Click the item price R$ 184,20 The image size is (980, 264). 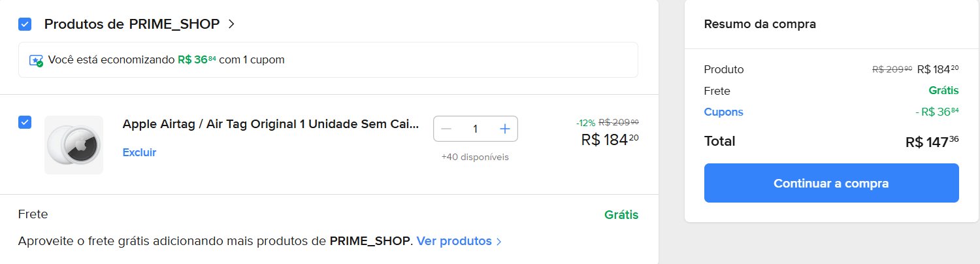coord(610,139)
